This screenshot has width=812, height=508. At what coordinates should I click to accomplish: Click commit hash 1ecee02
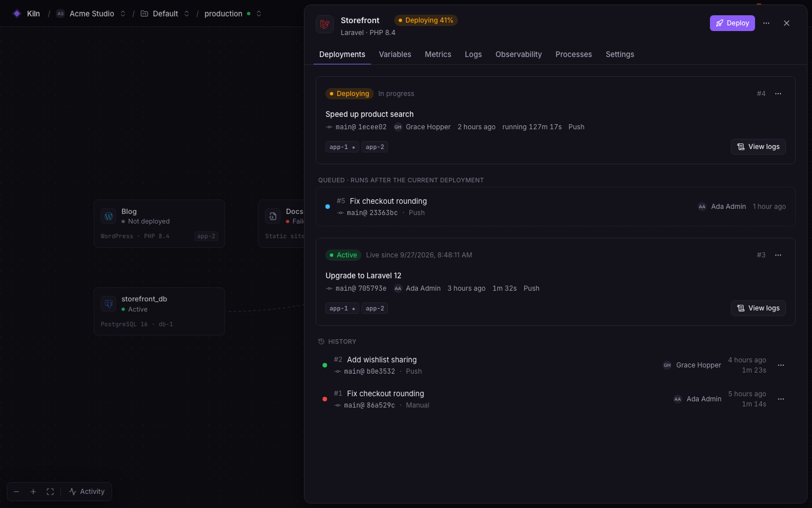(372, 127)
